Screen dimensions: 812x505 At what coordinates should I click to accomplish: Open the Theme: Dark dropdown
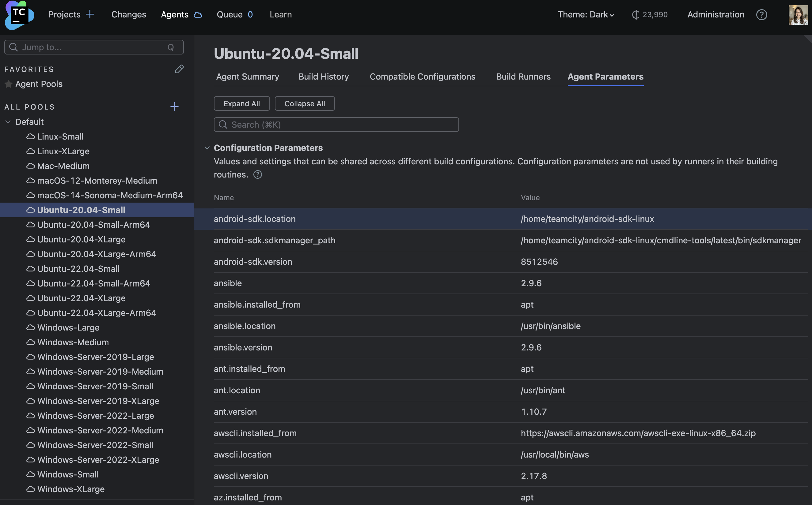tap(585, 14)
